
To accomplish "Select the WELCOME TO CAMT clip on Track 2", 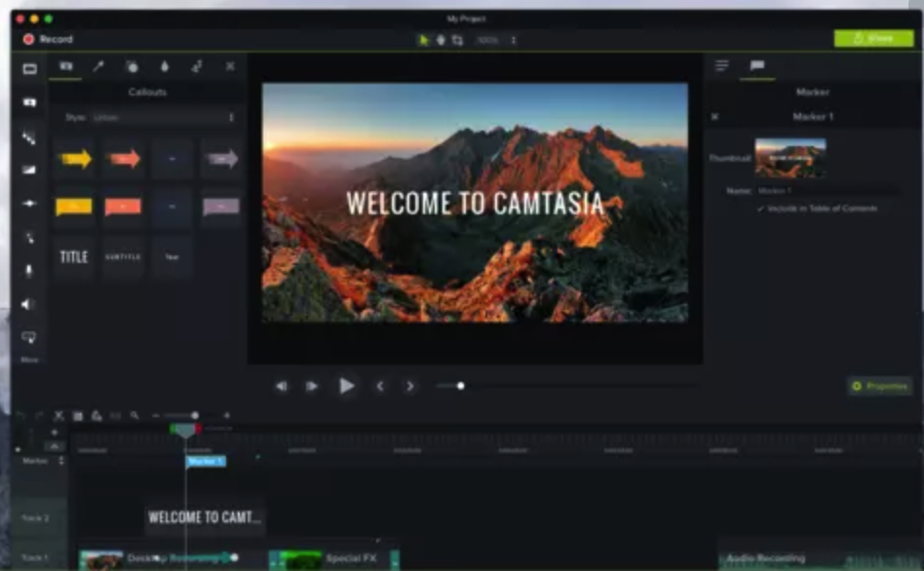I will [x=204, y=517].
